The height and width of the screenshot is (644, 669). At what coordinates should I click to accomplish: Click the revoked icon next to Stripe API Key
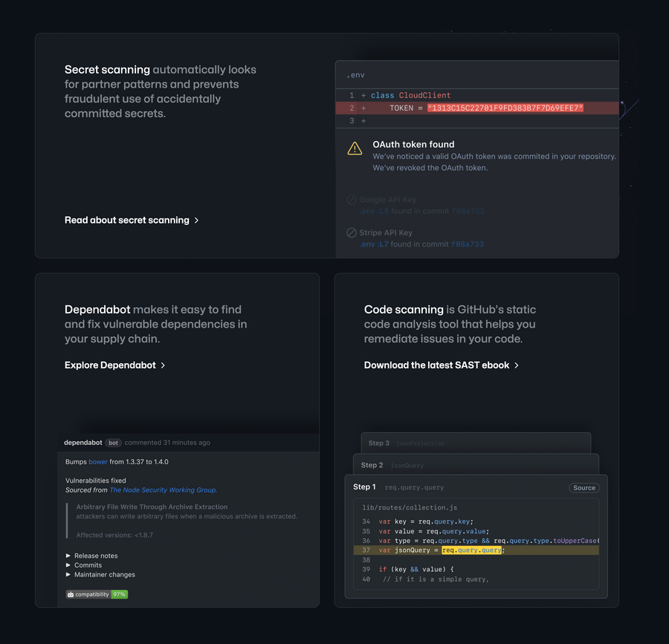click(x=350, y=232)
